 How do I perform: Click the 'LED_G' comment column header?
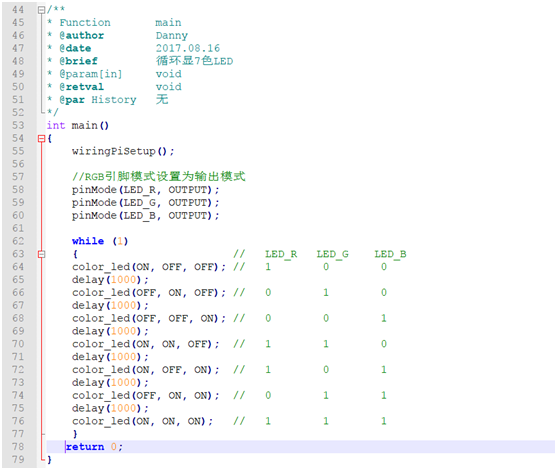pyautogui.click(x=332, y=254)
